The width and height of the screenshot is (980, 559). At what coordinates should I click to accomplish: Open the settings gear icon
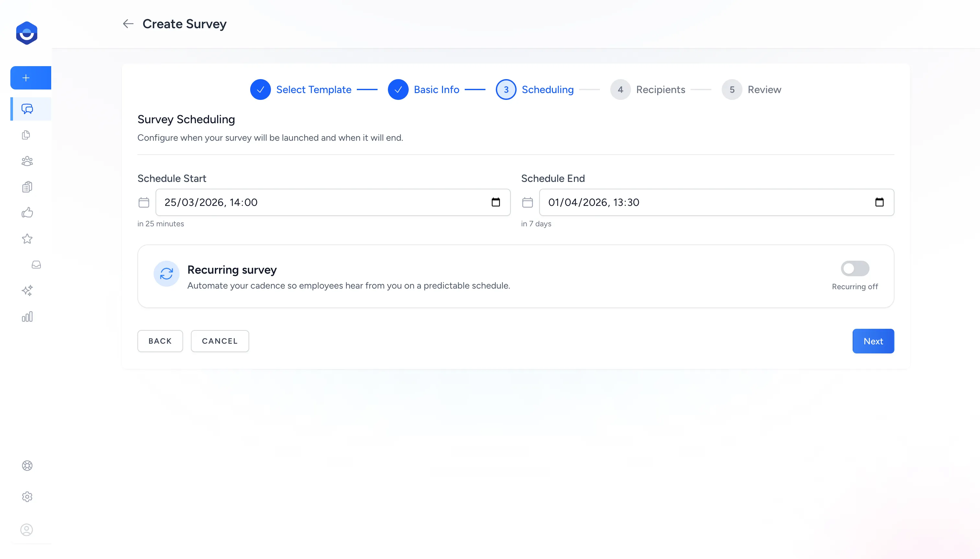click(27, 496)
